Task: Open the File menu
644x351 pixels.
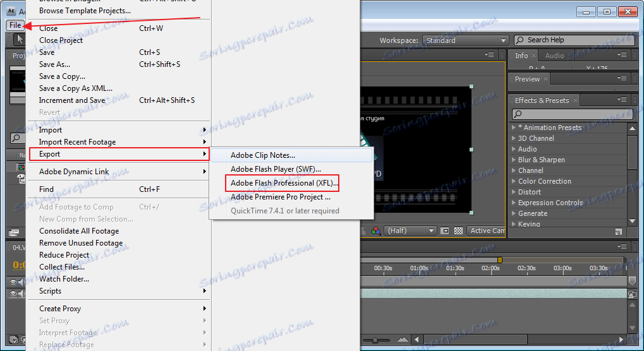Action: [x=15, y=25]
